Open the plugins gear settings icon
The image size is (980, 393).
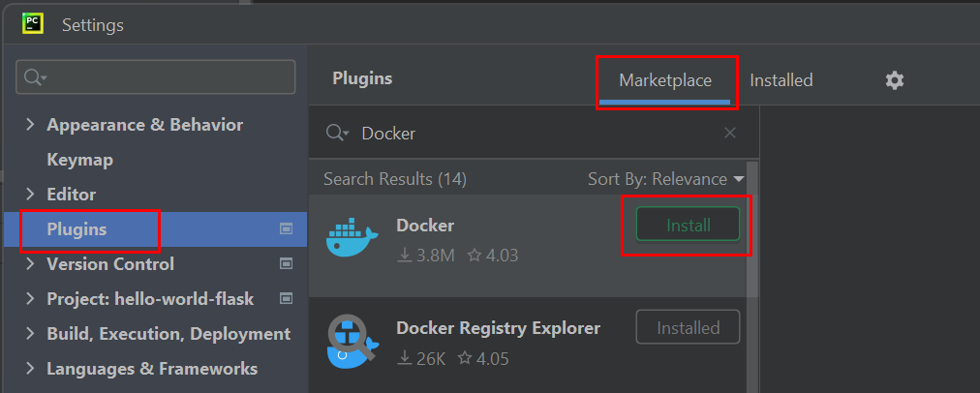point(895,80)
